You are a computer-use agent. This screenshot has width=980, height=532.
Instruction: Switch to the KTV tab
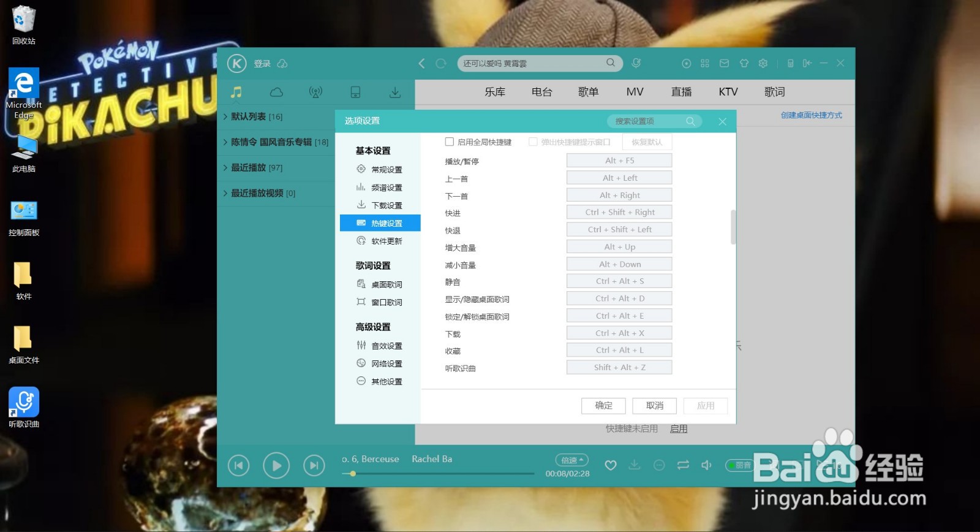coord(728,92)
